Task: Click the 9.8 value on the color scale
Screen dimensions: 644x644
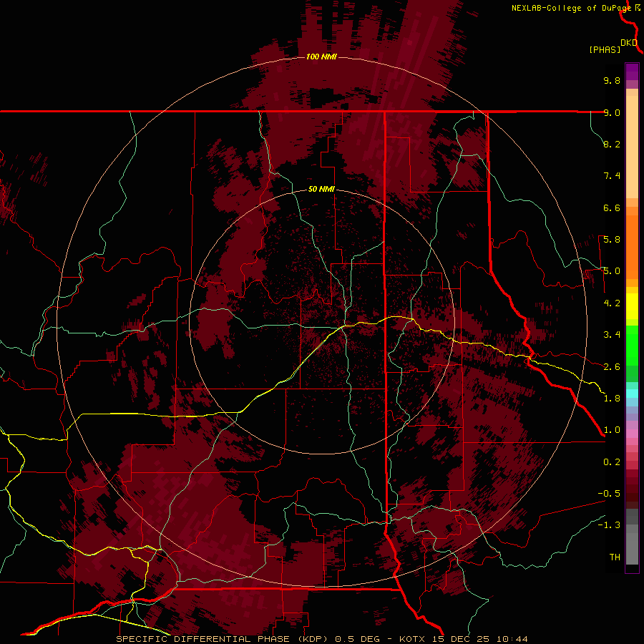Action: tap(612, 80)
